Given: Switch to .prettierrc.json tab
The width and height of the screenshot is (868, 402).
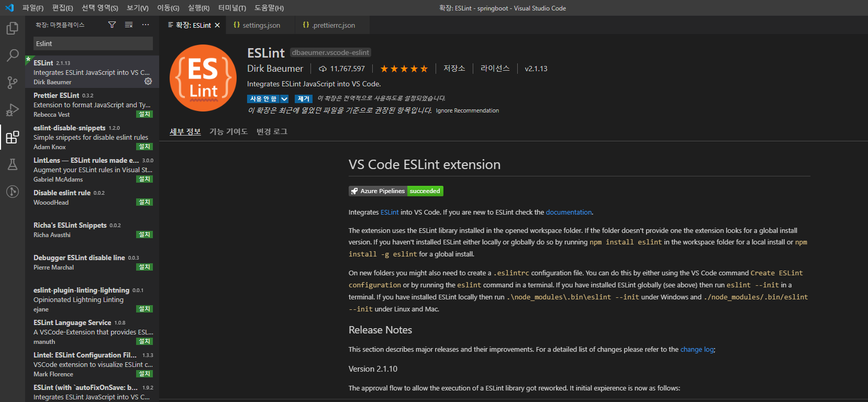Looking at the screenshot, I should 333,25.
